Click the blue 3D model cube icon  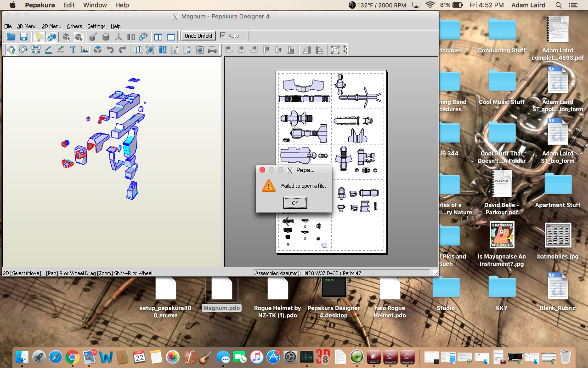point(97,50)
